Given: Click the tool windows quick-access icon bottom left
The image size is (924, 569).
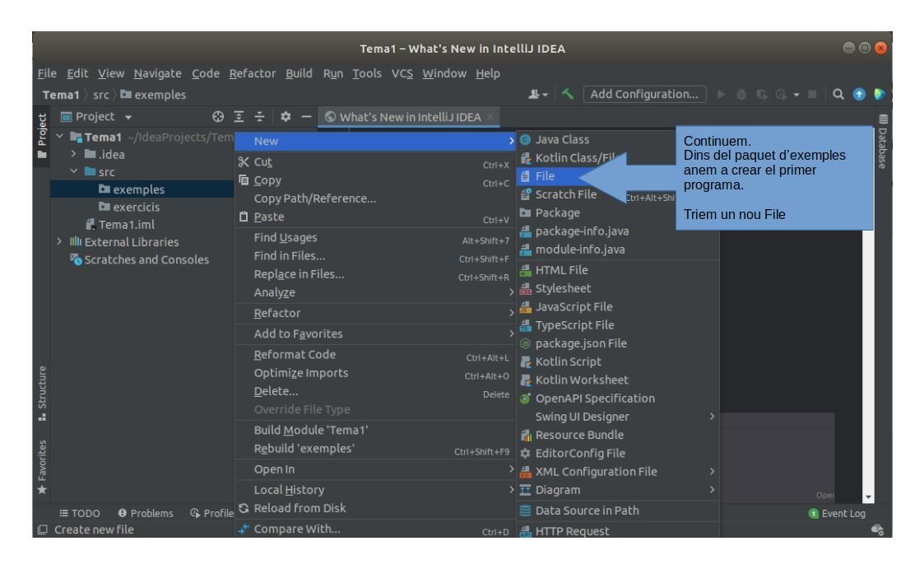Looking at the screenshot, I should coord(43,529).
